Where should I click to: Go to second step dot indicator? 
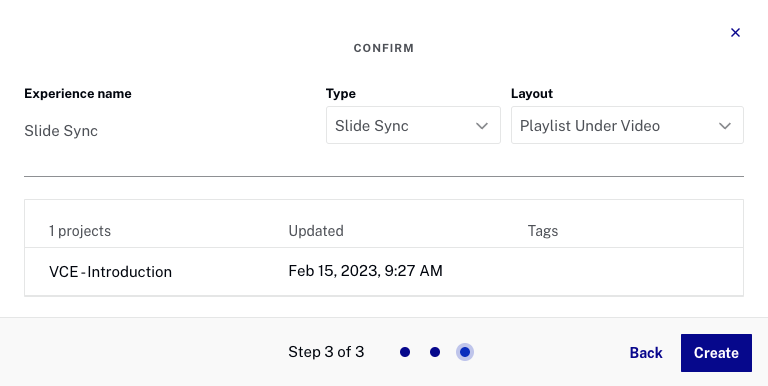(435, 352)
